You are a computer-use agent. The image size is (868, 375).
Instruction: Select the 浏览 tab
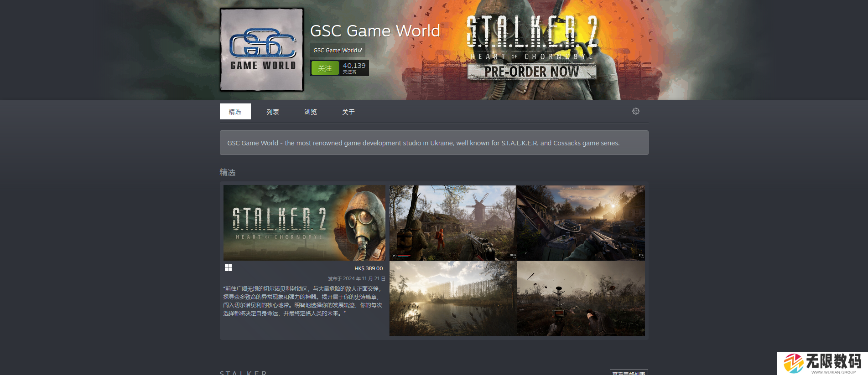[311, 112]
